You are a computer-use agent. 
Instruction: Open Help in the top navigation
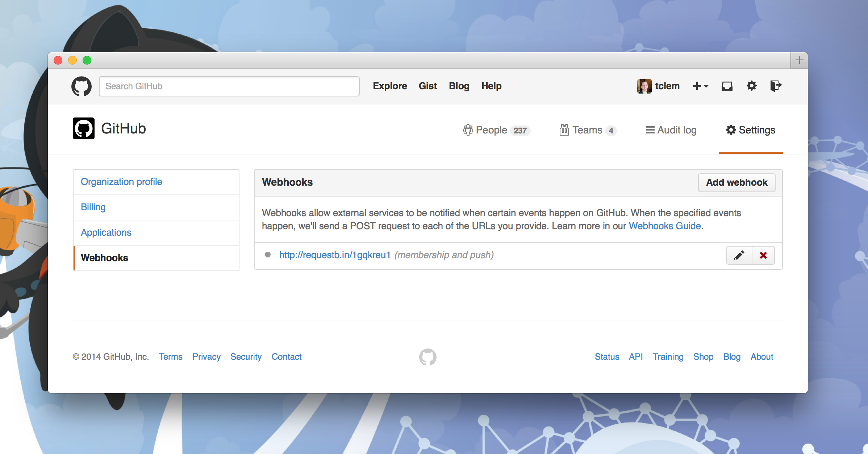coord(492,86)
